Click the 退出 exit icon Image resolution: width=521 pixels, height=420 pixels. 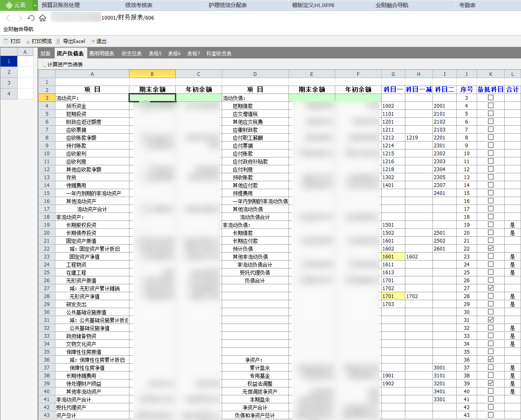click(93, 41)
